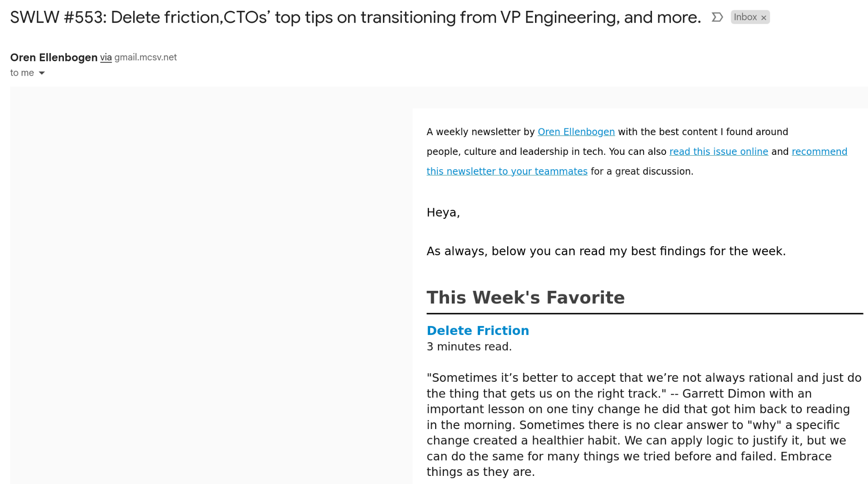This screenshot has height=484, width=868.
Task: Click the Inbox label chip
Action: tap(745, 17)
